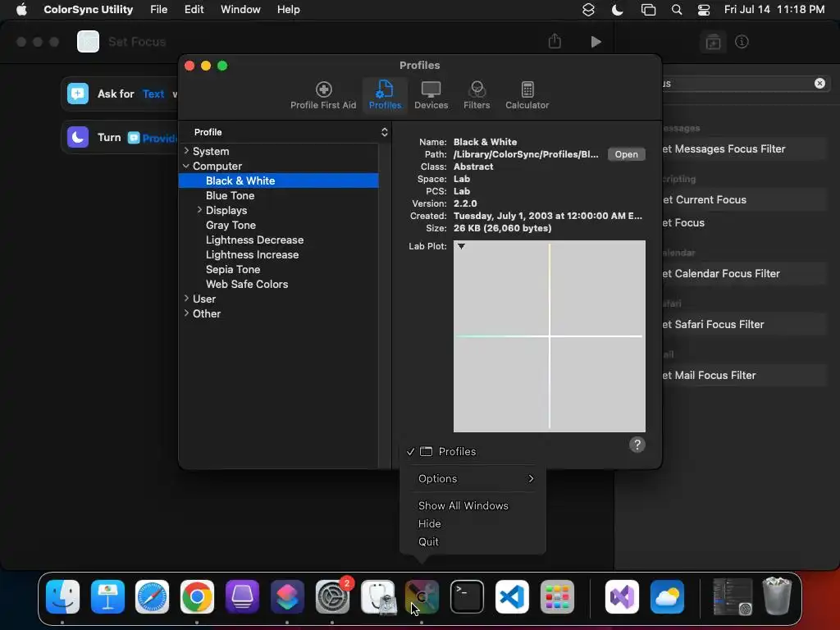The image size is (840, 630).
Task: Select the Blue Tone profile
Action: point(230,195)
